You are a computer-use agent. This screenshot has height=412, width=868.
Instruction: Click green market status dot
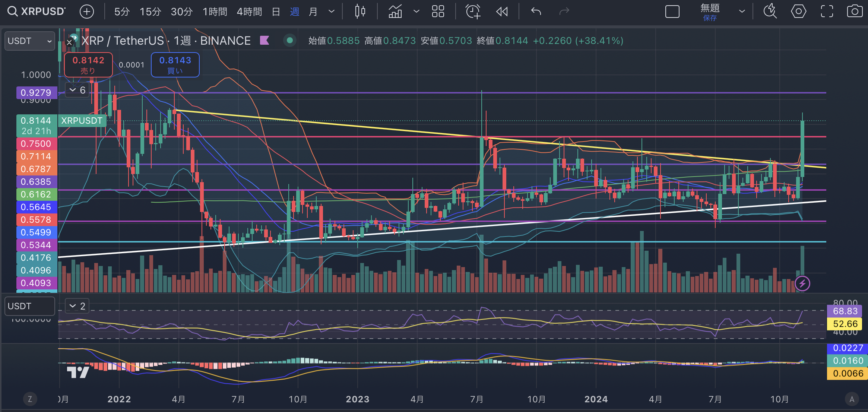289,40
